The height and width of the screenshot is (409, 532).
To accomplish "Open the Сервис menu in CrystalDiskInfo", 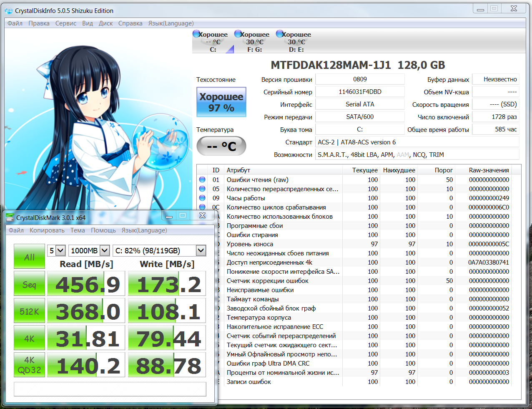I will [66, 23].
